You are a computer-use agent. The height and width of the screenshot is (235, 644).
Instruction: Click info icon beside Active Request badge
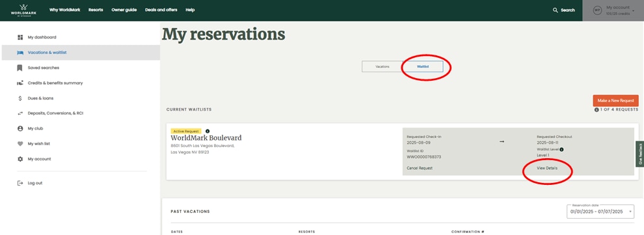[x=208, y=131]
